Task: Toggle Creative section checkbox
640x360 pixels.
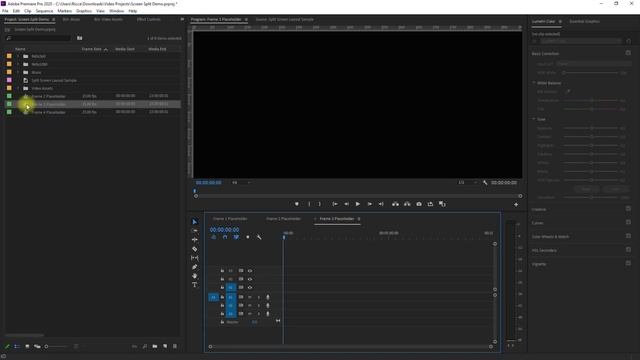Action: pos(628,209)
